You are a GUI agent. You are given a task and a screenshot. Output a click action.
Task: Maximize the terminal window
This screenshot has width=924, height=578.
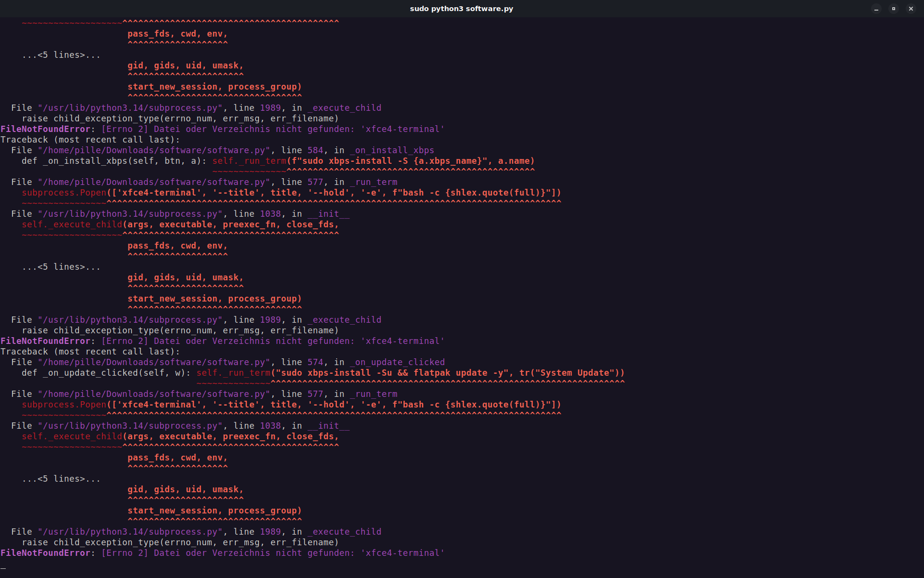tap(893, 9)
